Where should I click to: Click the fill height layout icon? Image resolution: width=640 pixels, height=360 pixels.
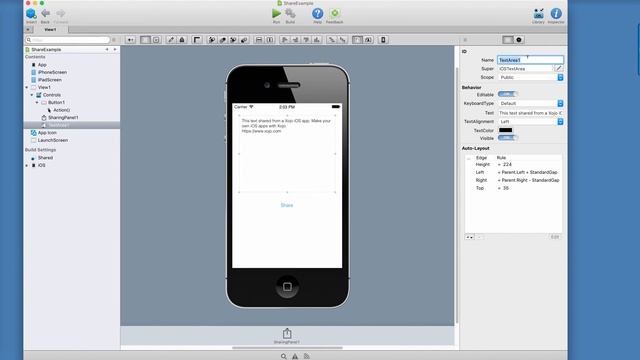point(270,40)
